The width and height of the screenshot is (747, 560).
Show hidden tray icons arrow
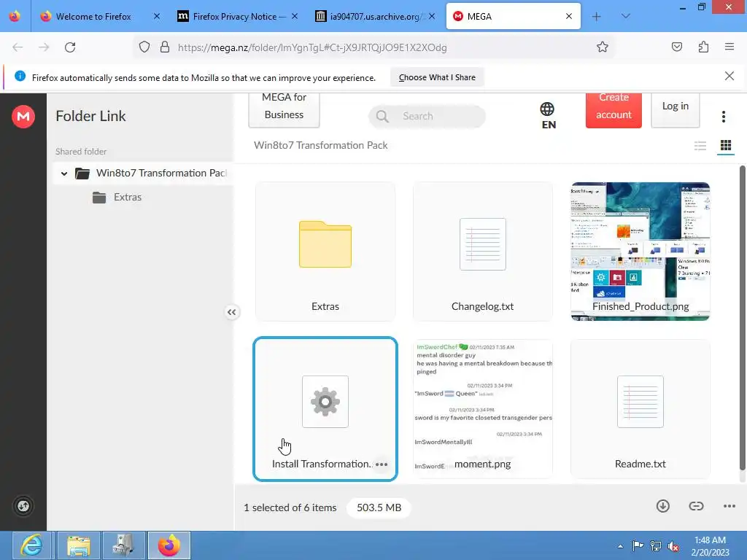point(620,546)
